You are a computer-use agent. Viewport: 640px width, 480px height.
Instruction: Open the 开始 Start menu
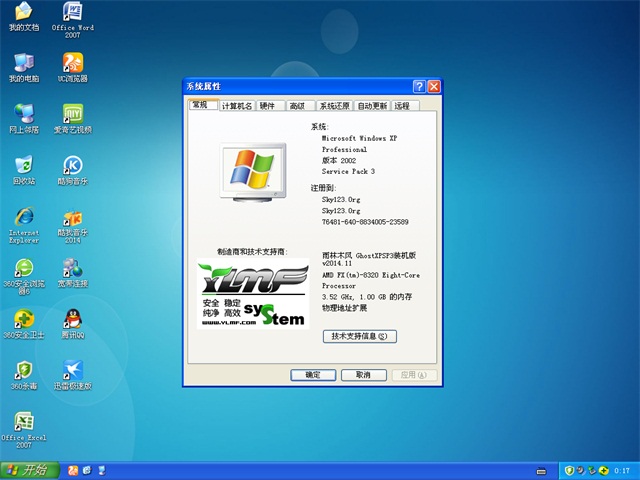[x=28, y=470]
